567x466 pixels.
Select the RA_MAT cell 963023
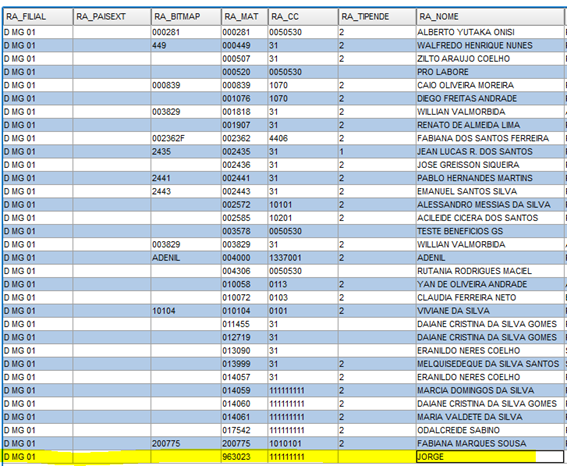pos(244,457)
